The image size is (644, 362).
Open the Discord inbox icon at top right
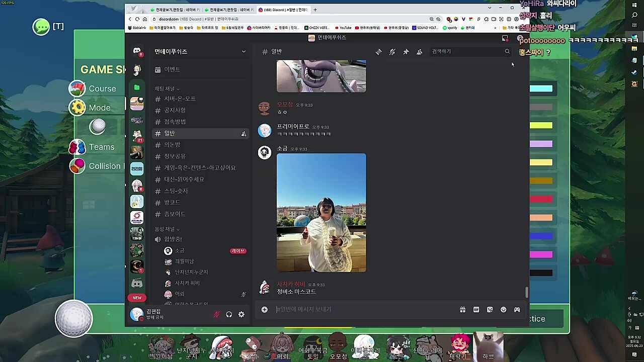pyautogui.click(x=505, y=38)
